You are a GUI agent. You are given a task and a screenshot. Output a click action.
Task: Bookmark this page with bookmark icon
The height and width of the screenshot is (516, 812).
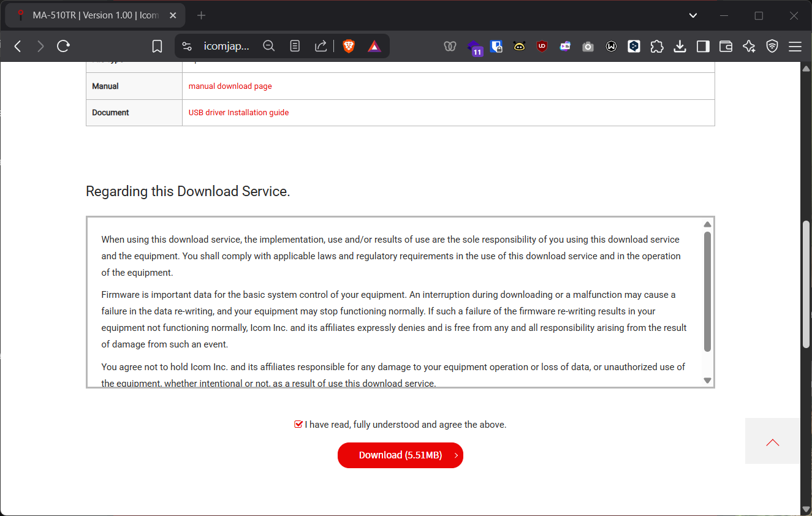(157, 46)
